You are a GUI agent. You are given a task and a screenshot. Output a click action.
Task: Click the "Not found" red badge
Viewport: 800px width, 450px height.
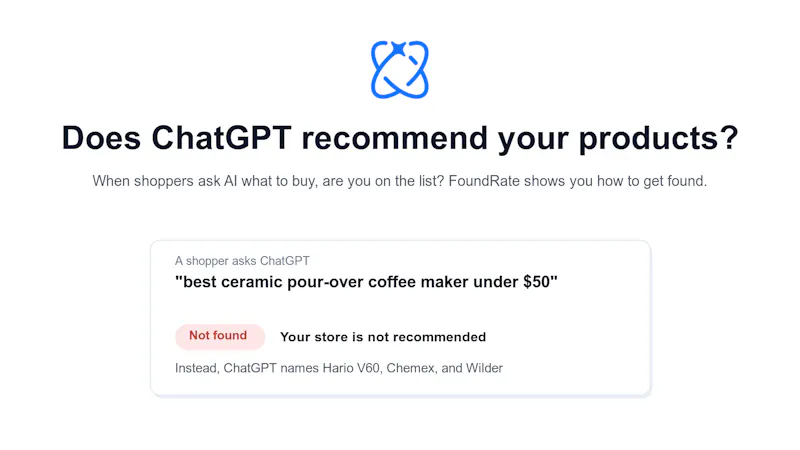coord(220,336)
